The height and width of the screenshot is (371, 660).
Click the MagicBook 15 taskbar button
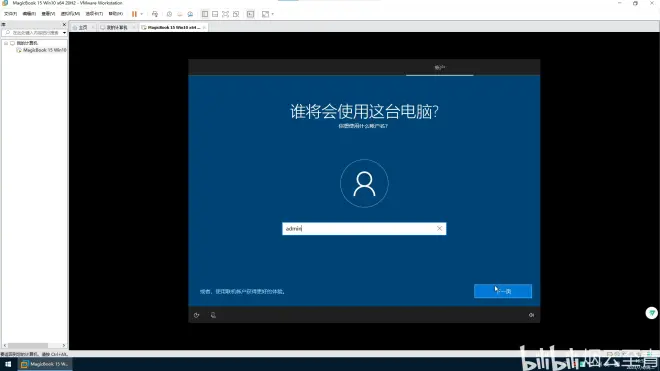tap(44, 364)
